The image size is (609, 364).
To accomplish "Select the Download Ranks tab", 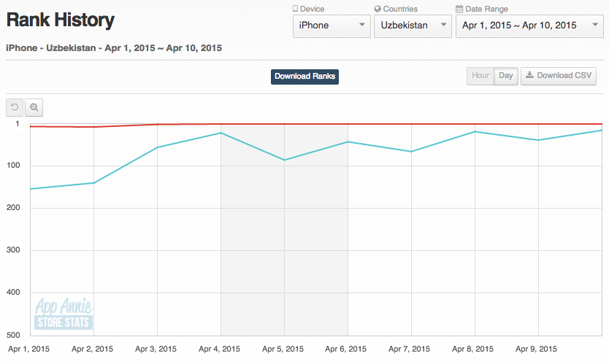I will point(304,77).
